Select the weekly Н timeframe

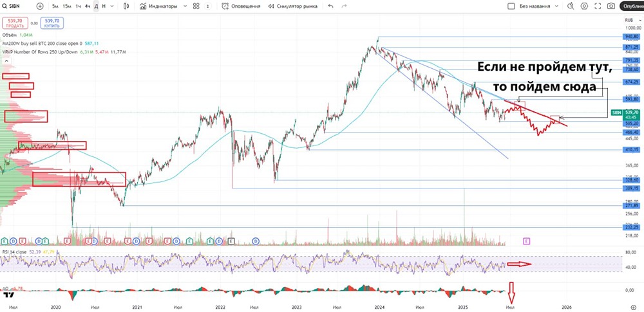pyautogui.click(x=104, y=6)
